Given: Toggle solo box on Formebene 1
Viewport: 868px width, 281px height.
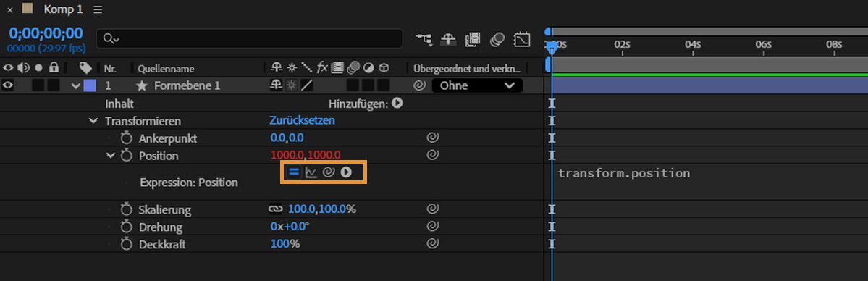Looking at the screenshot, I should point(38,85).
